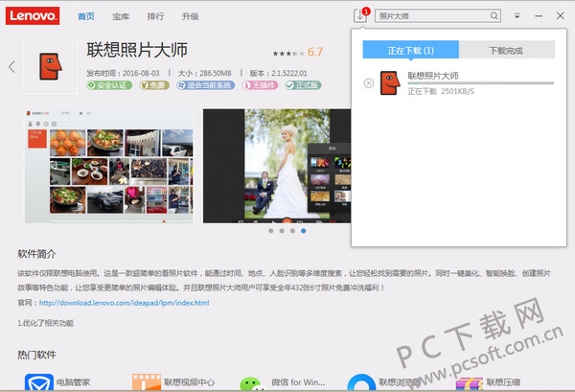Viewport: 575px width, 392px height.
Task: Select the second carousel dot
Action: [282, 231]
